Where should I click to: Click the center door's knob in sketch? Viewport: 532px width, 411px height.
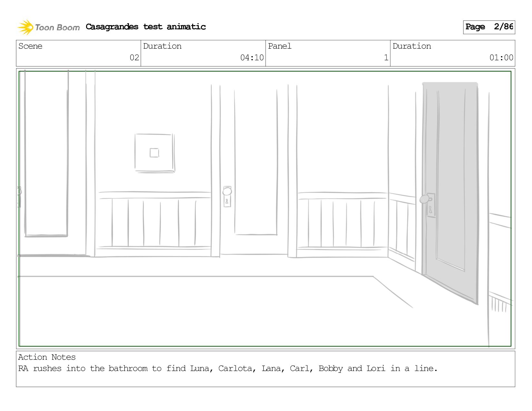227,191
